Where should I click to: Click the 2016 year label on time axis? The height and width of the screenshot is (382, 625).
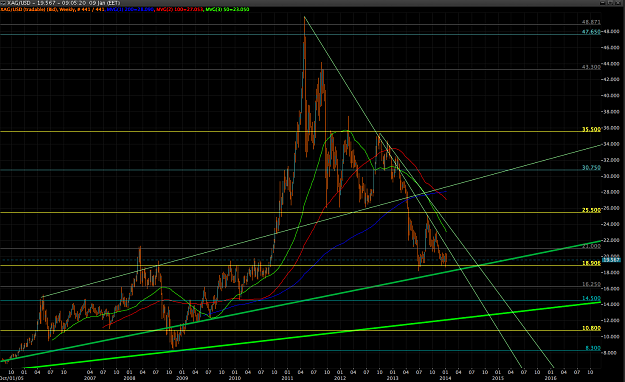click(x=550, y=378)
